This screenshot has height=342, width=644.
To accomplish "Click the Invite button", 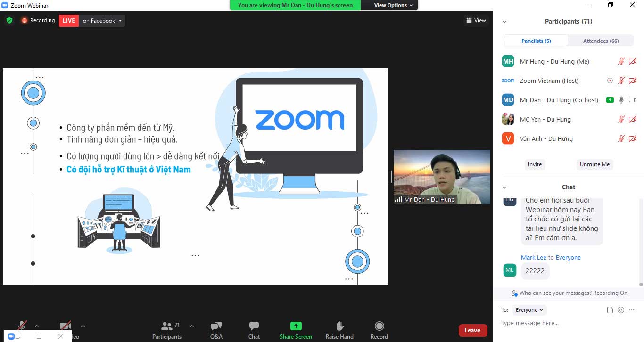I will pos(535,164).
